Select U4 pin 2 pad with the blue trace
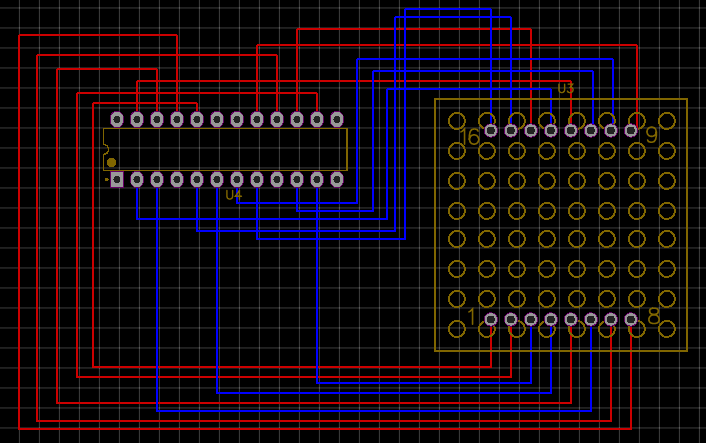 (x=137, y=179)
